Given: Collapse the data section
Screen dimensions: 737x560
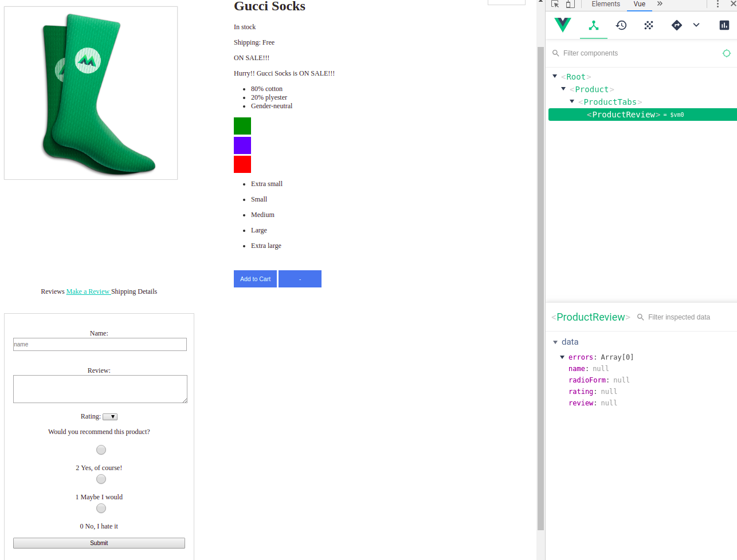Looking at the screenshot, I should [555, 342].
